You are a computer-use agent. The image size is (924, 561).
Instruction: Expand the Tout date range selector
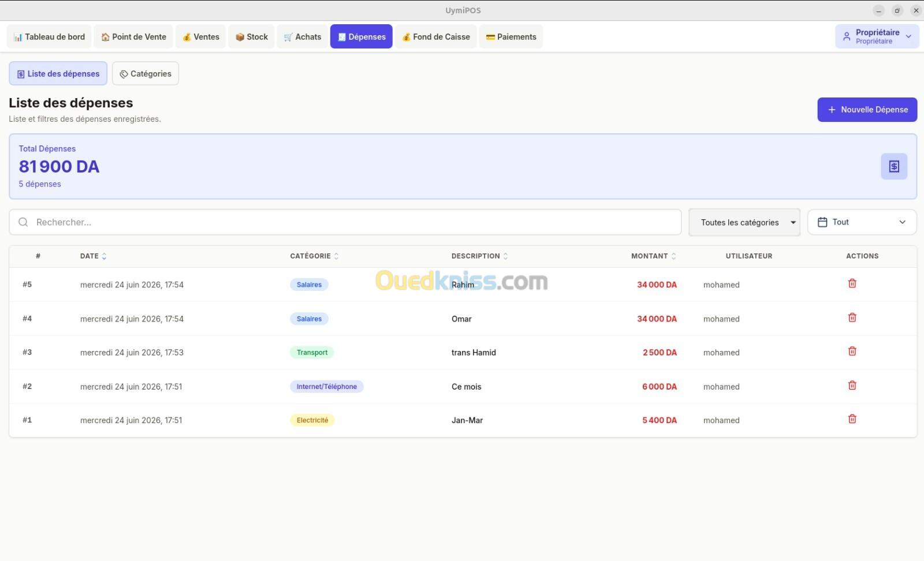[862, 222]
